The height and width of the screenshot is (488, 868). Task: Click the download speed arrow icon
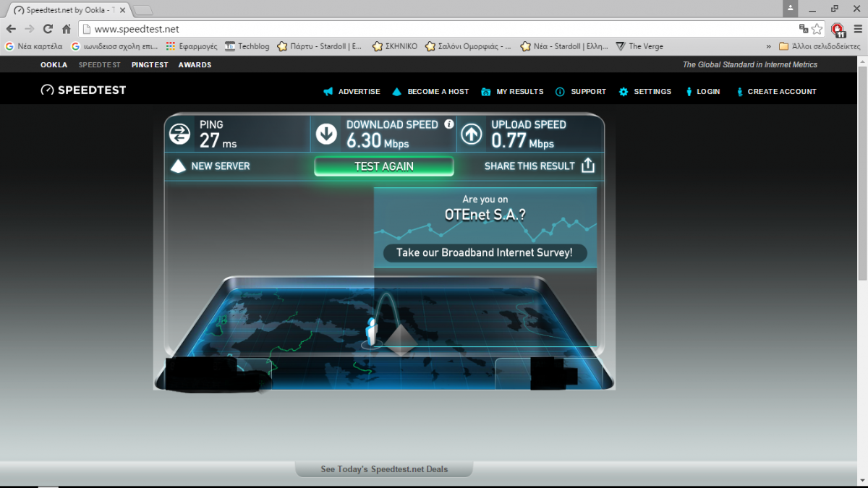click(x=326, y=134)
